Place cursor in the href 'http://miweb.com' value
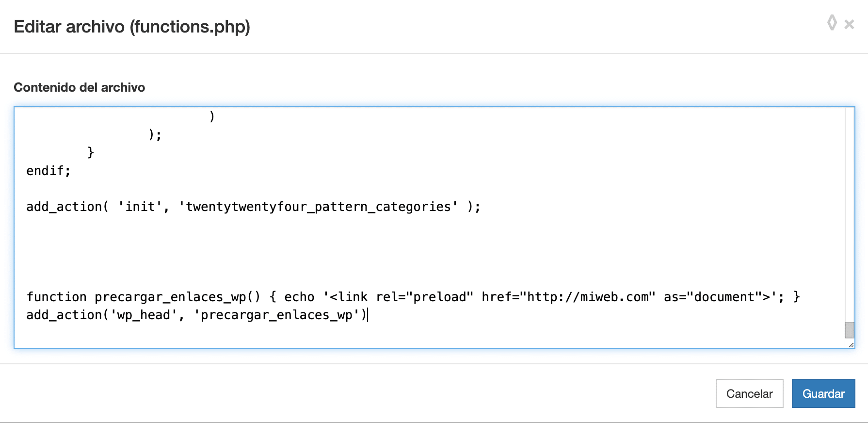Viewport: 868px width, 423px height. click(x=591, y=297)
